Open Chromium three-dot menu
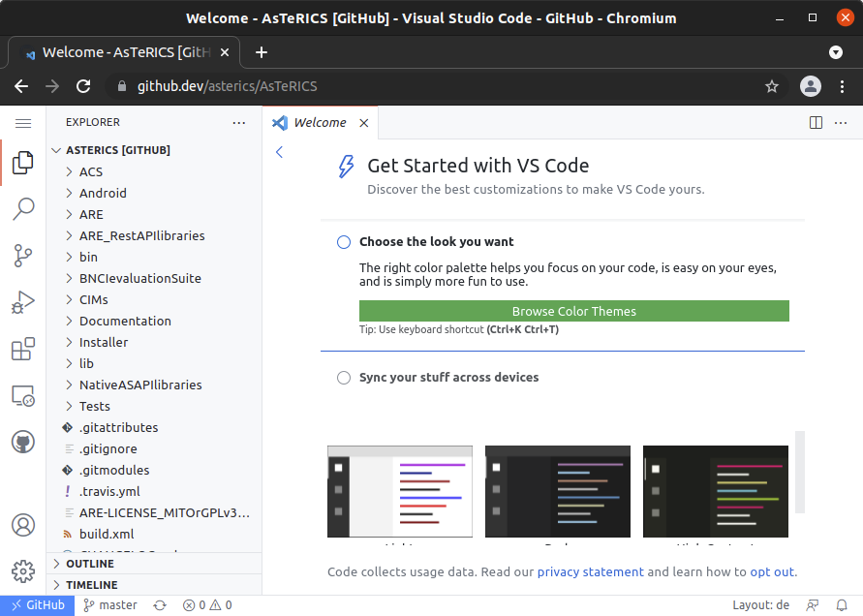The width and height of the screenshot is (863, 616). point(842,86)
